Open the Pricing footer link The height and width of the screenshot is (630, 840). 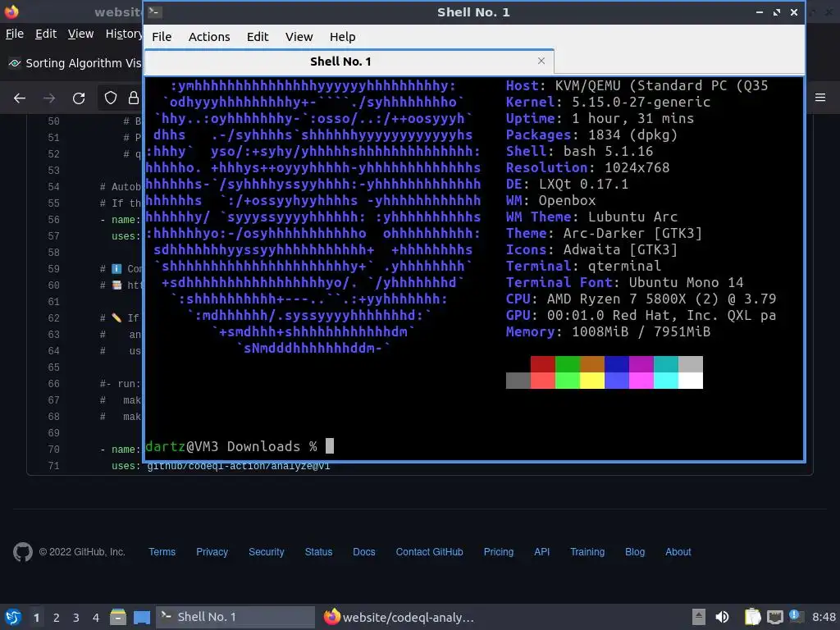click(498, 552)
